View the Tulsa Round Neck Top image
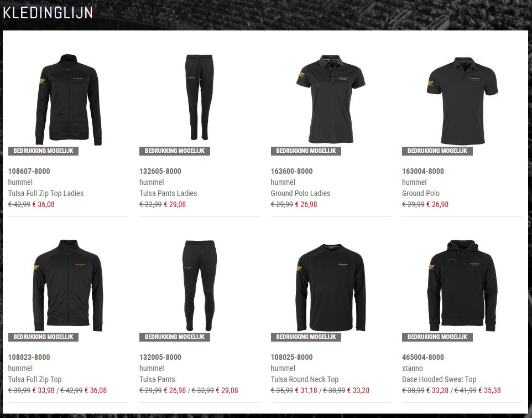Viewport: 532px width, 418px height. pyautogui.click(x=331, y=287)
